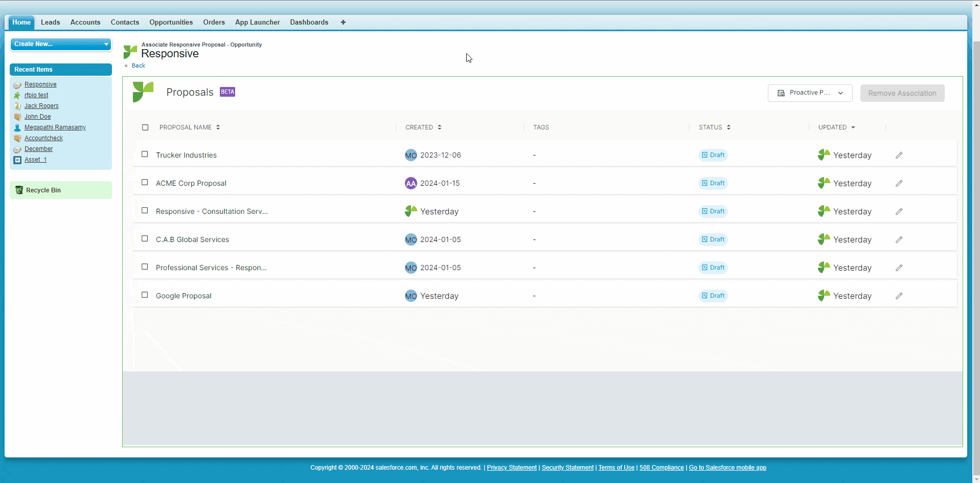Sort by Proposal Name column
Image resolution: width=980 pixels, height=483 pixels.
point(190,127)
